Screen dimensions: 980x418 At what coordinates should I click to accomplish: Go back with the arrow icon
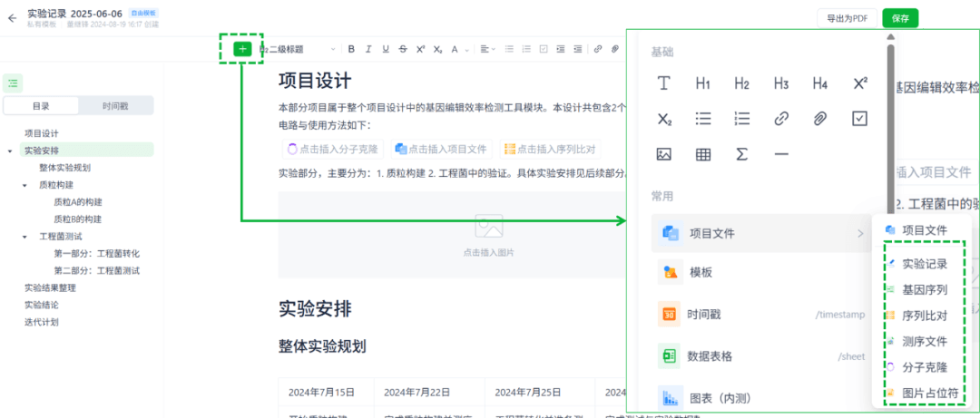12,18
